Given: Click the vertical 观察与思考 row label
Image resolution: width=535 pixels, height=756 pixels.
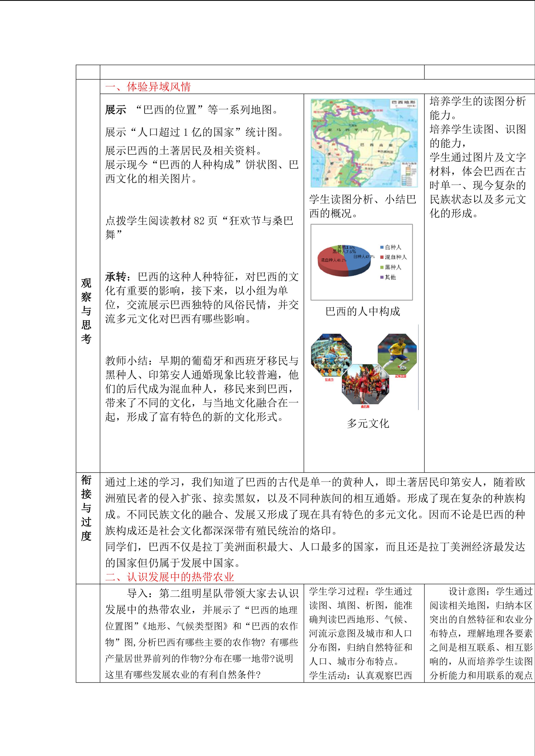Looking at the screenshot, I should point(86,311).
